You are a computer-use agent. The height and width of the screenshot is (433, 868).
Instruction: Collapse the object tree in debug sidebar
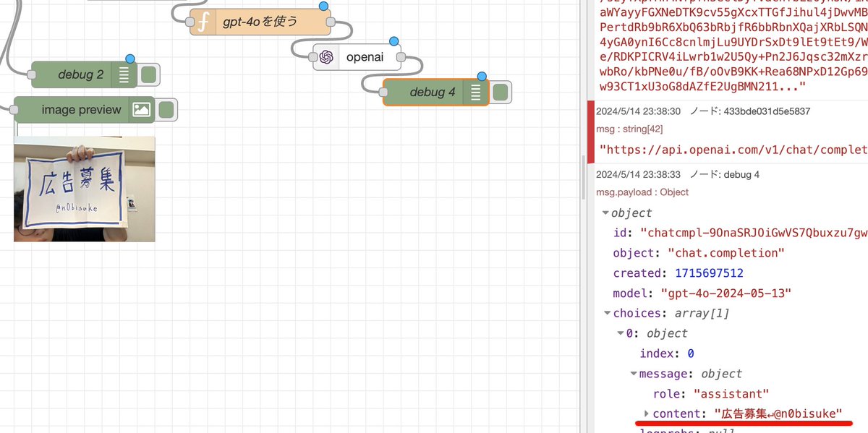605,213
